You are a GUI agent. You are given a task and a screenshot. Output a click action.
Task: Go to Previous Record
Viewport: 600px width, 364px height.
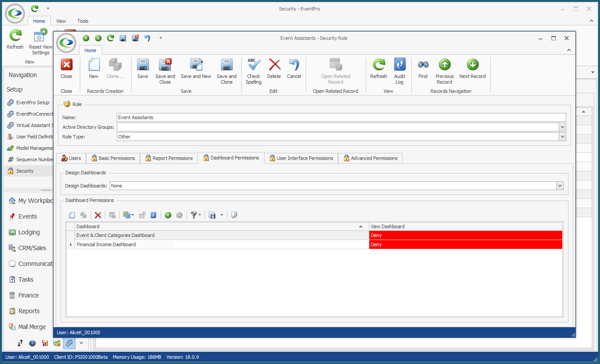[444, 71]
